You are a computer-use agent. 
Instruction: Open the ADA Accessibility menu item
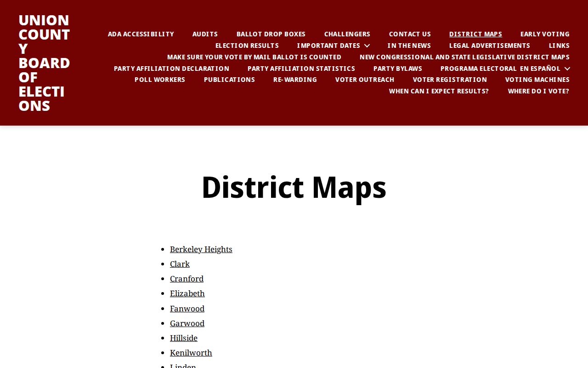(x=141, y=34)
